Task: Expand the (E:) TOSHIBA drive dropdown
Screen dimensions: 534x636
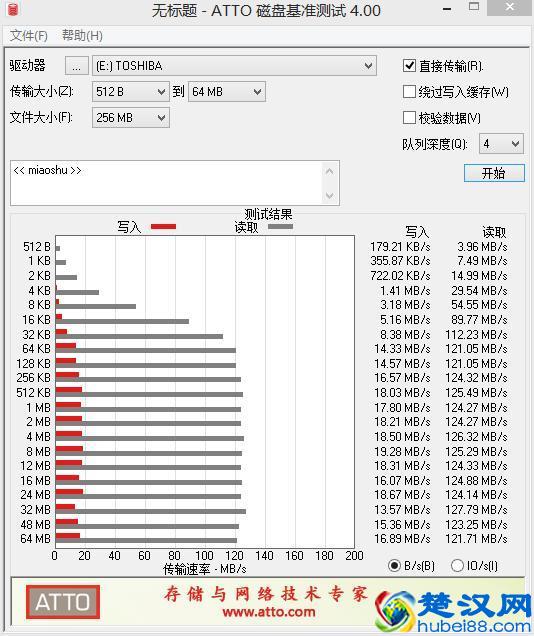Action: coord(234,66)
